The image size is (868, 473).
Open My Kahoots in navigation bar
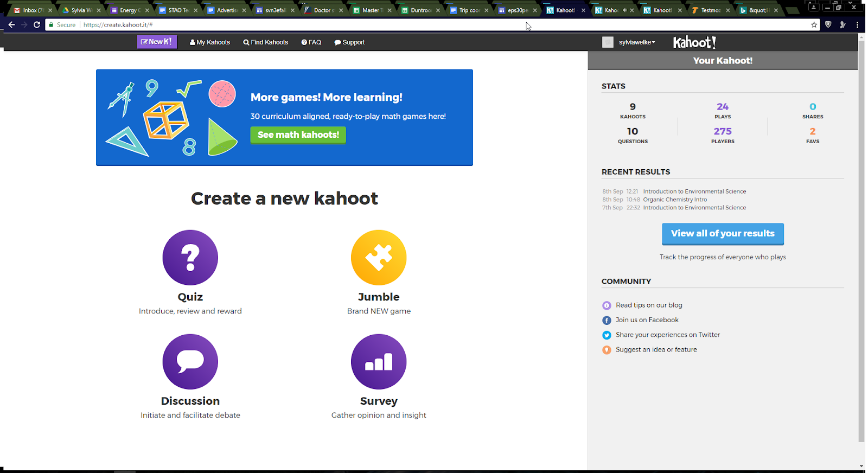click(210, 42)
